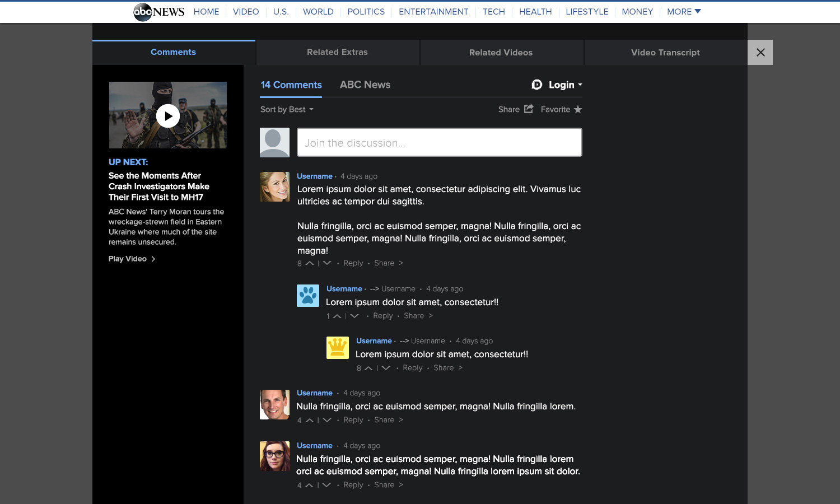
Task: Switch to the Related Videos tab
Action: pyautogui.click(x=501, y=53)
